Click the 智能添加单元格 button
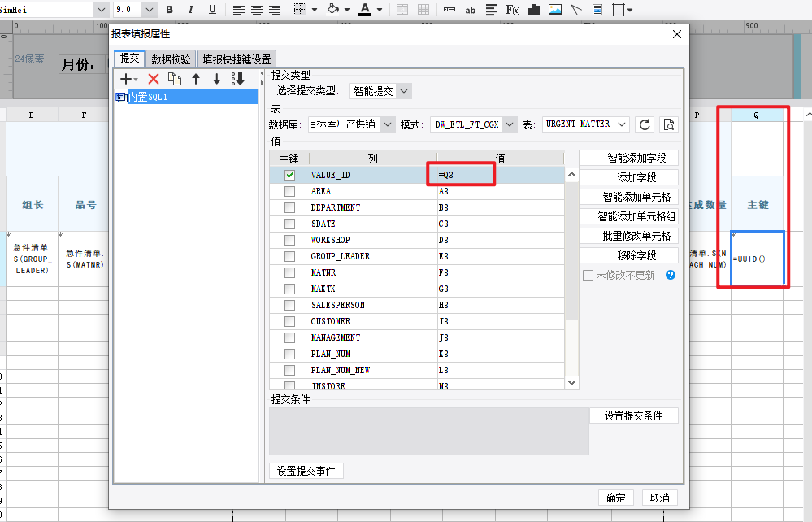Viewport: 812px width, 522px height. pos(628,197)
